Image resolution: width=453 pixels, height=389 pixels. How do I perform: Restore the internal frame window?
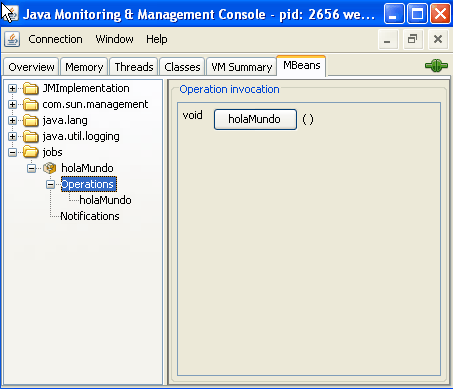pyautogui.click(x=413, y=39)
